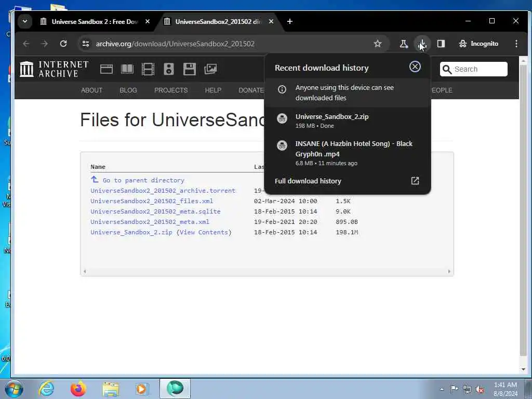This screenshot has width=532, height=399.
Task: Click page scrollbar down arrow
Action: coord(523,369)
